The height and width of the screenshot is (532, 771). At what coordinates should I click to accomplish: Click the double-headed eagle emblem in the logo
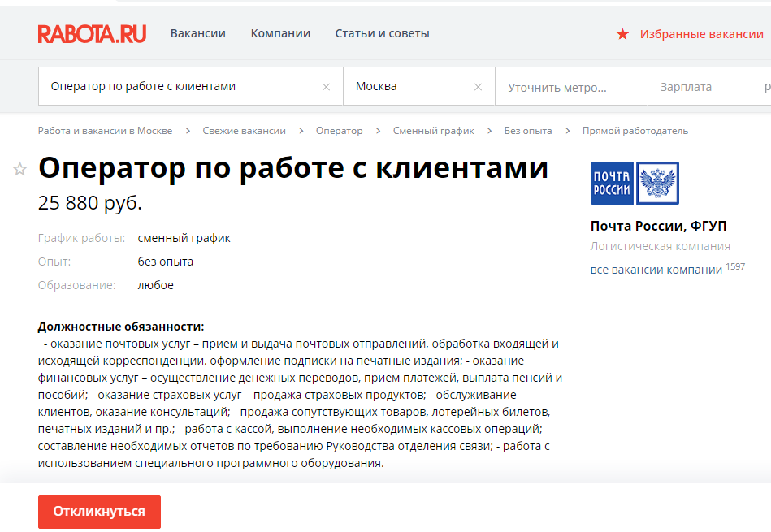point(660,184)
